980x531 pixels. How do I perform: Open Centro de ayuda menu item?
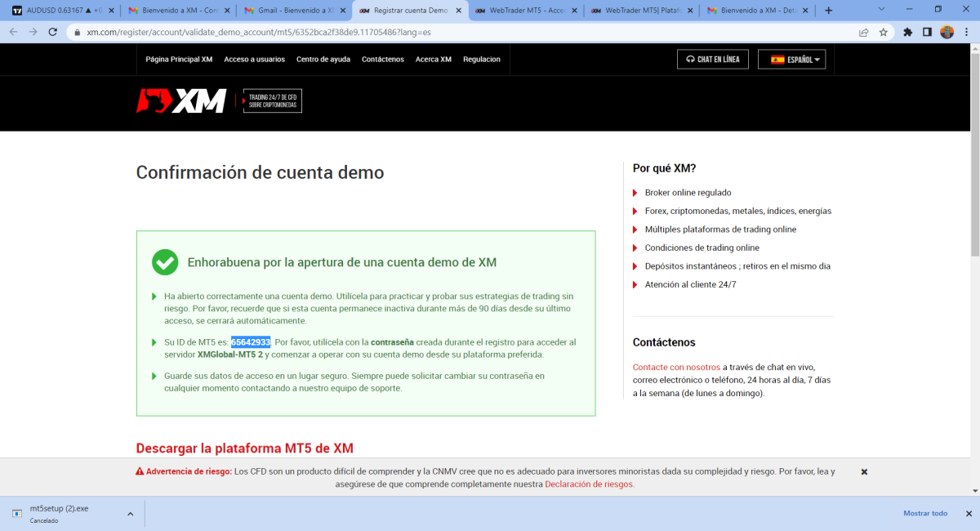323,60
